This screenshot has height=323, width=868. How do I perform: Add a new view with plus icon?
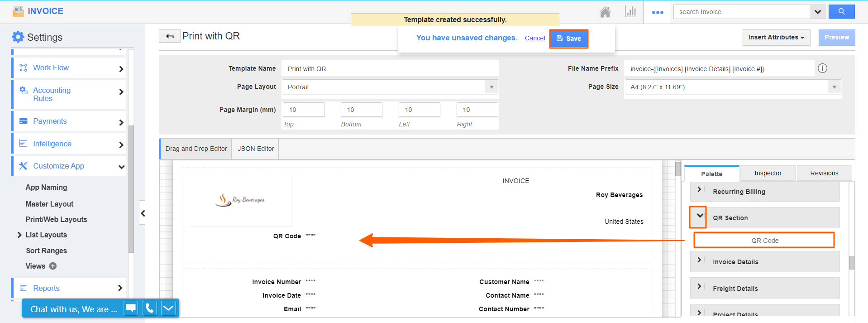coord(53,266)
